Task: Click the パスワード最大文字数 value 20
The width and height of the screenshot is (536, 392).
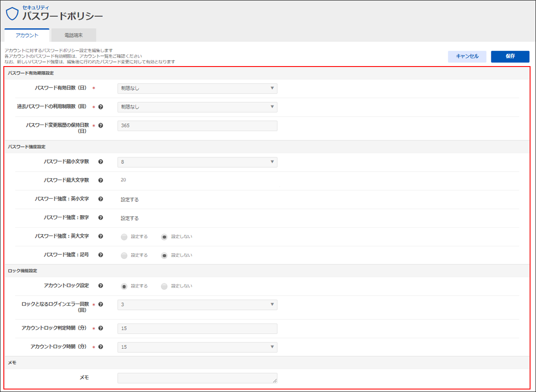Action: [x=123, y=180]
